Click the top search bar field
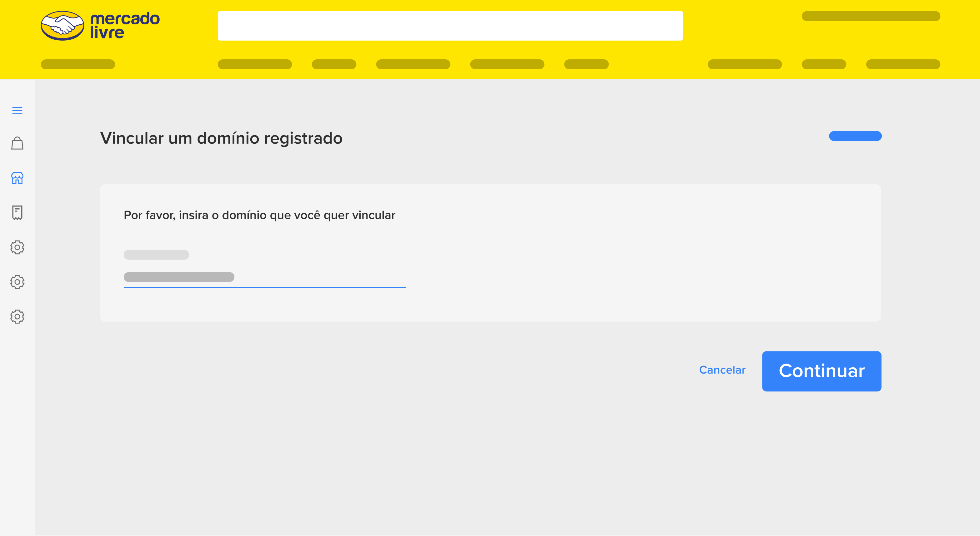The width and height of the screenshot is (980, 536). 450,26
